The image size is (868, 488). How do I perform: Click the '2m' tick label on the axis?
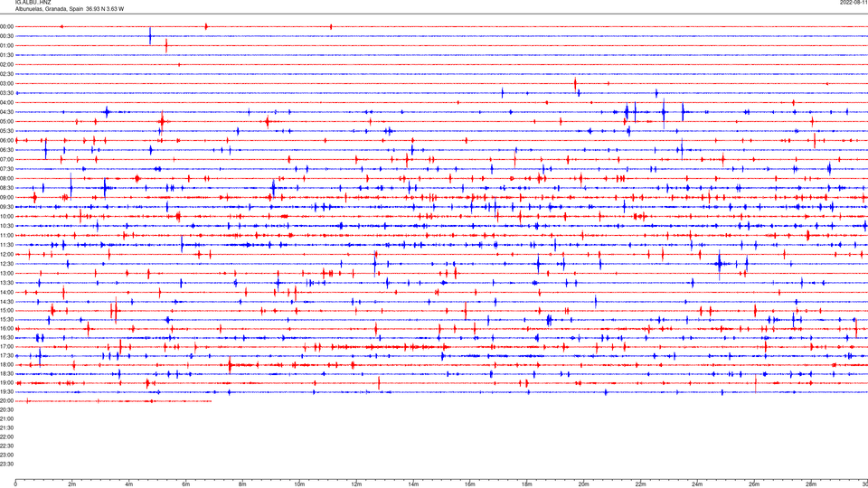tap(72, 484)
